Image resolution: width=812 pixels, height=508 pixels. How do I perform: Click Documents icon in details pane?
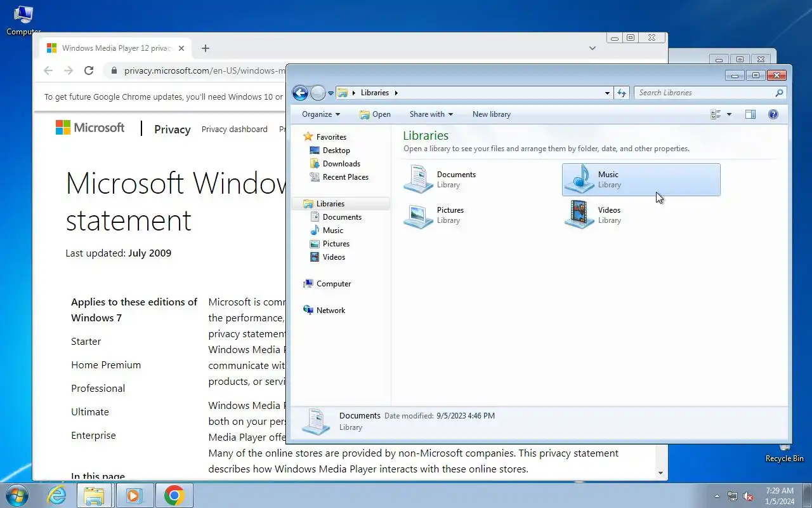point(315,422)
